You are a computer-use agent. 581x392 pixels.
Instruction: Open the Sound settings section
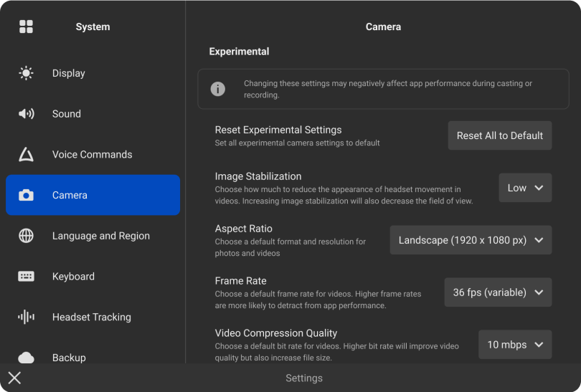pos(93,114)
